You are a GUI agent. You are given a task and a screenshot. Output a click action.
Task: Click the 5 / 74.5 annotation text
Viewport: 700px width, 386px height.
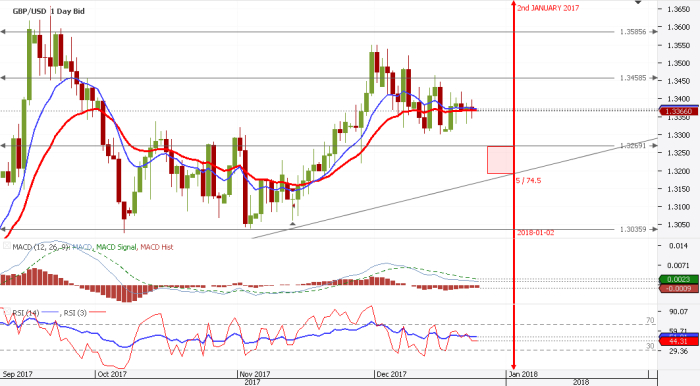coord(529,180)
